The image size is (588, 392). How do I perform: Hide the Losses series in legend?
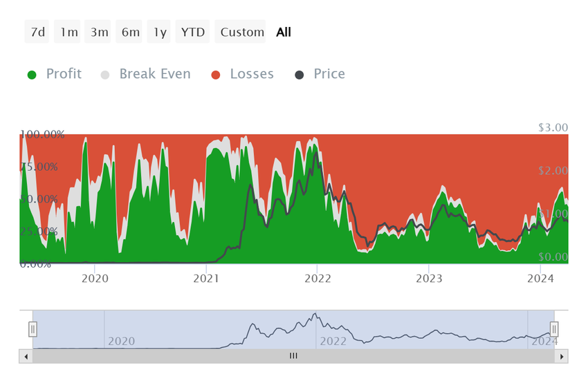243,74
